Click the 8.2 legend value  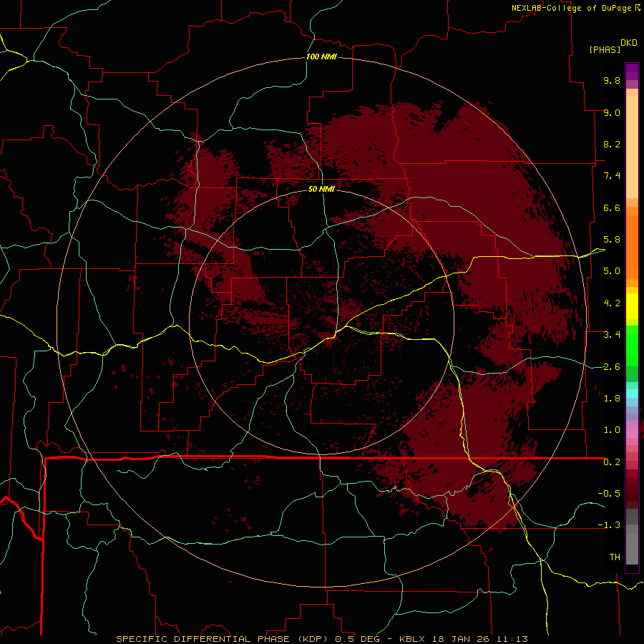(x=612, y=144)
